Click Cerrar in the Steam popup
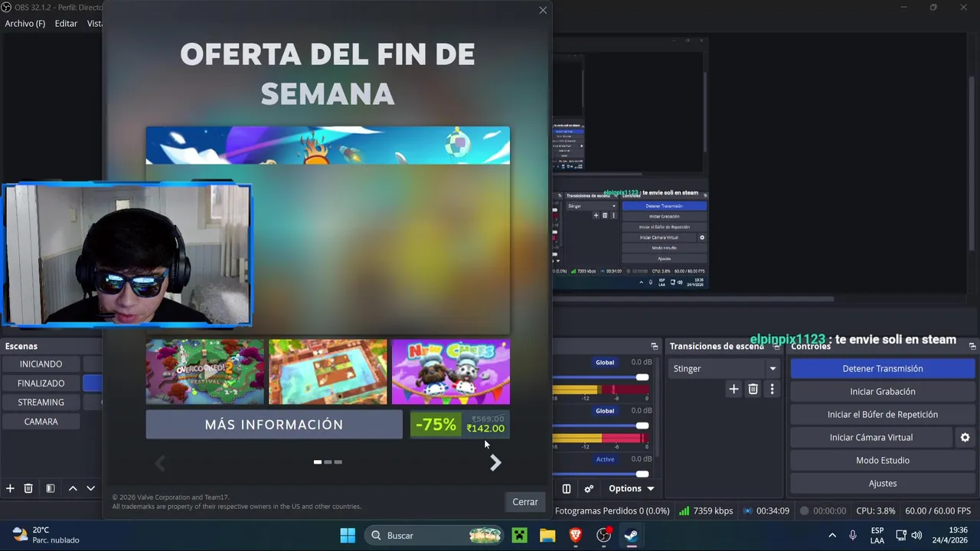Screen dimensions: 980x551 pyautogui.click(x=525, y=502)
